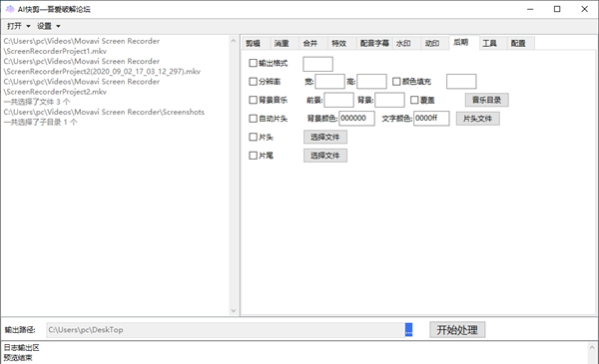This screenshot has height=364, width=599.
Task: Switch to the 剪辑 tab
Action: click(x=253, y=44)
